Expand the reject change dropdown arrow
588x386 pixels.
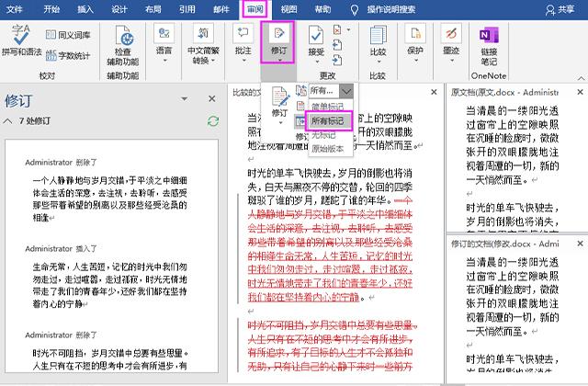coord(348,29)
